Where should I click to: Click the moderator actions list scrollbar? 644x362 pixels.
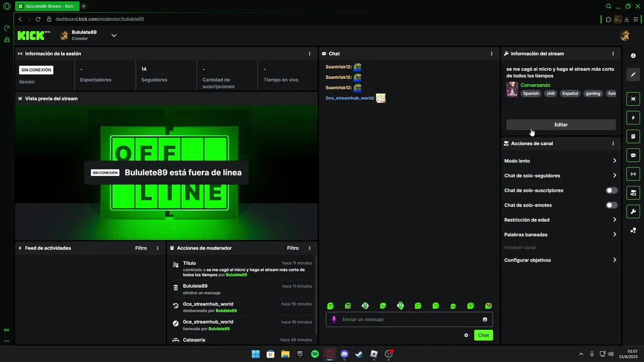point(316,294)
